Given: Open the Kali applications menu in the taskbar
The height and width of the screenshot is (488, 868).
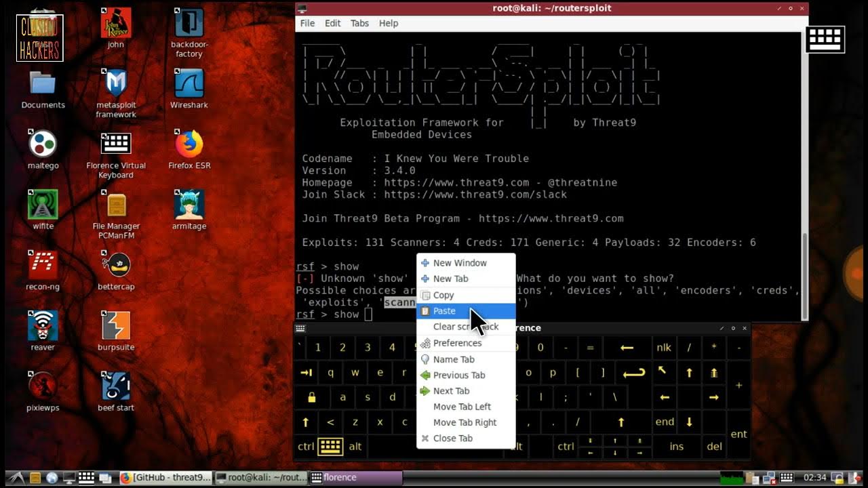Looking at the screenshot, I should pos(16,477).
